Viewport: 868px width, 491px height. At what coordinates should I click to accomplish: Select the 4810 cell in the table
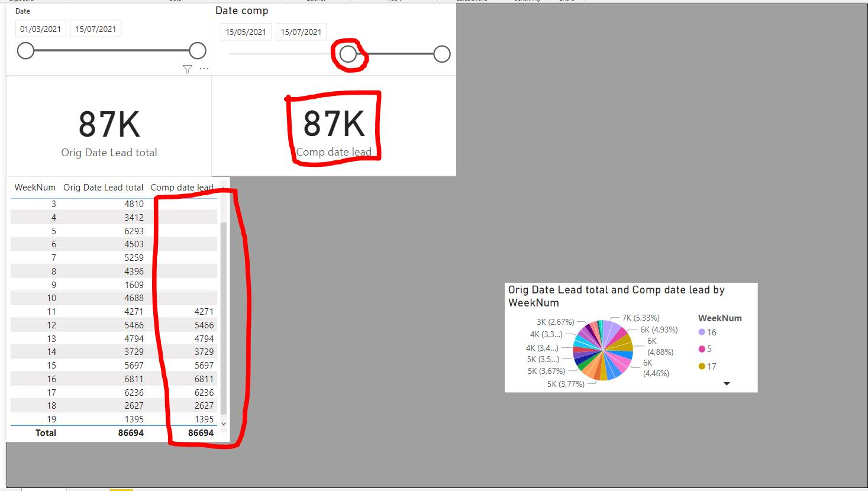click(x=134, y=204)
